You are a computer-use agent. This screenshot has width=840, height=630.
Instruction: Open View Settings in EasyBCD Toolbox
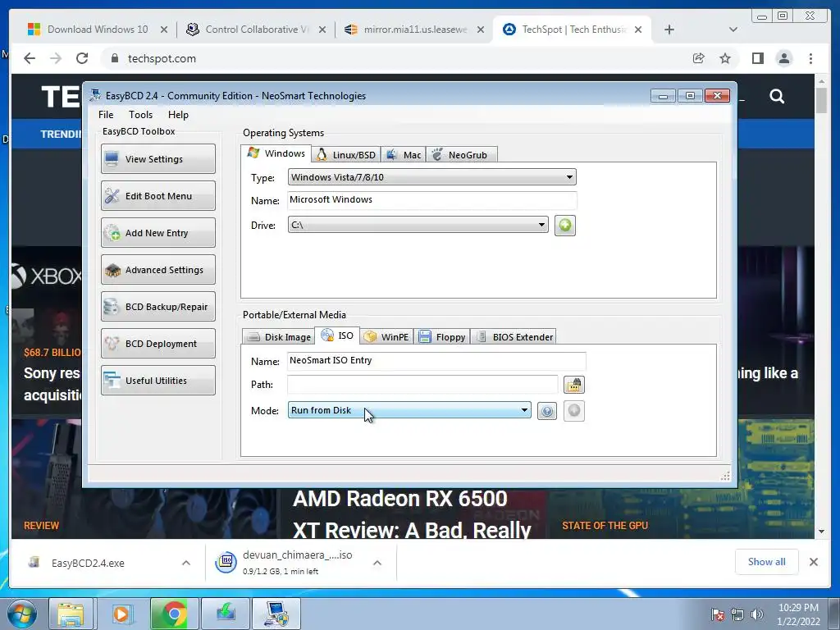(x=158, y=158)
